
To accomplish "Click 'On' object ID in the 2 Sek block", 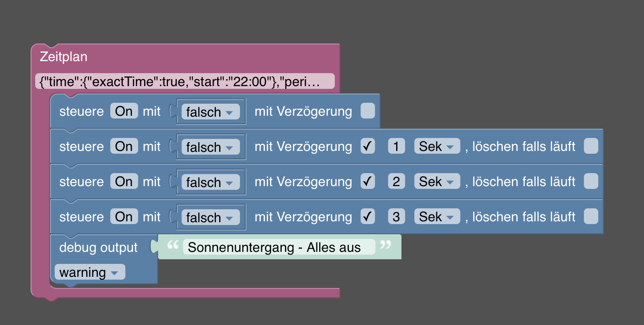I will (124, 181).
